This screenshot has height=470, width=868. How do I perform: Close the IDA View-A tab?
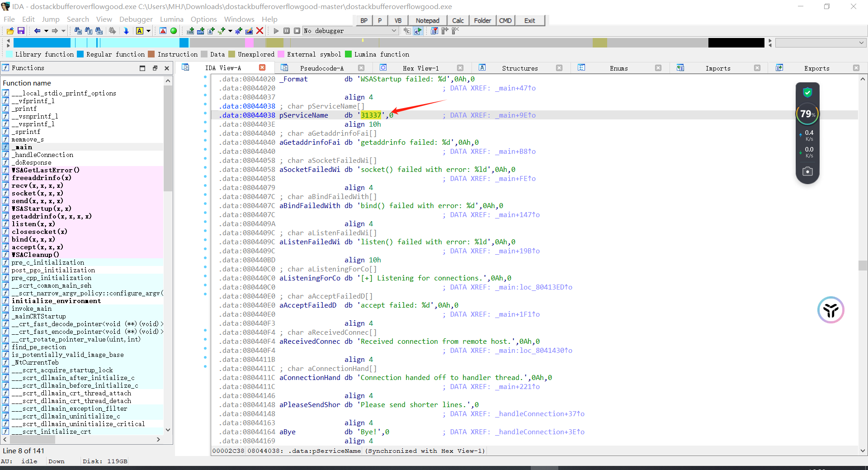262,67
